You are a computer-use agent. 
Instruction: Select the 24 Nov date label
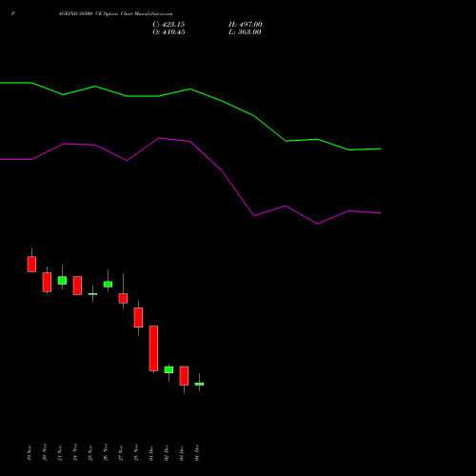click(75, 452)
